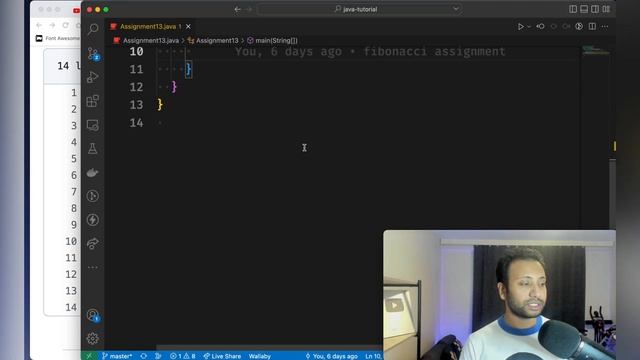This screenshot has width=640, height=360.
Task: Close the Assignment13.java tab
Action: (x=188, y=27)
